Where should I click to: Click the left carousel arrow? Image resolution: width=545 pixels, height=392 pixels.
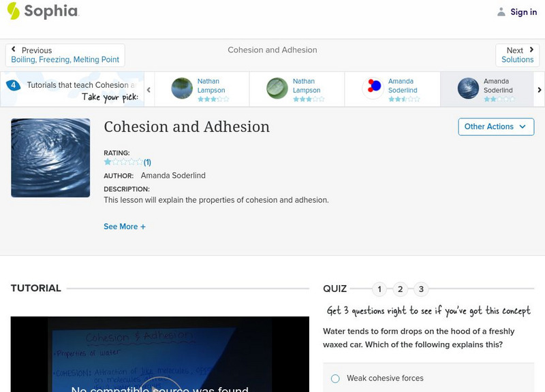[149, 89]
